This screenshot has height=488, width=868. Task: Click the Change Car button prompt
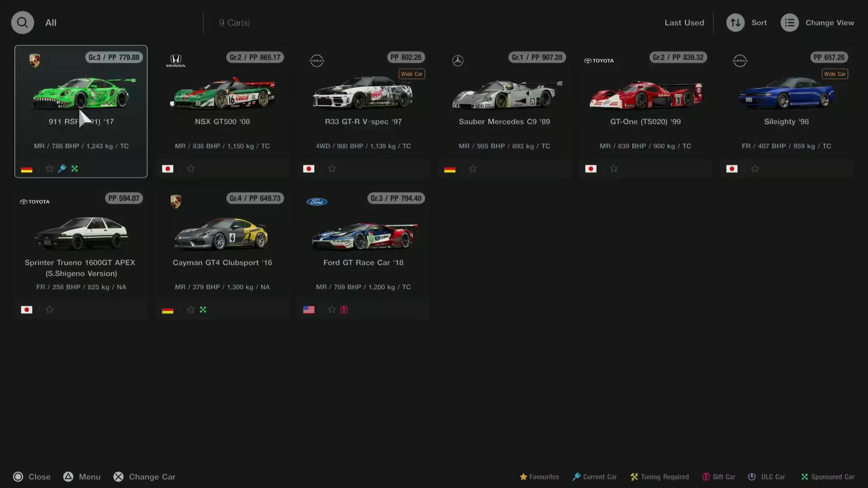pos(144,477)
